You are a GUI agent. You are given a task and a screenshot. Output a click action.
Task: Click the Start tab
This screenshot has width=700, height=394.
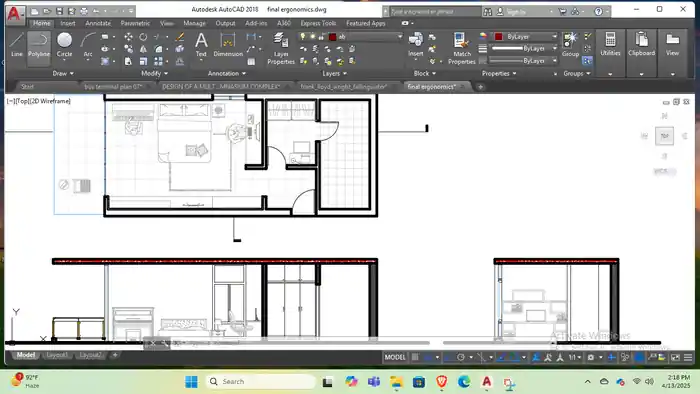click(27, 87)
